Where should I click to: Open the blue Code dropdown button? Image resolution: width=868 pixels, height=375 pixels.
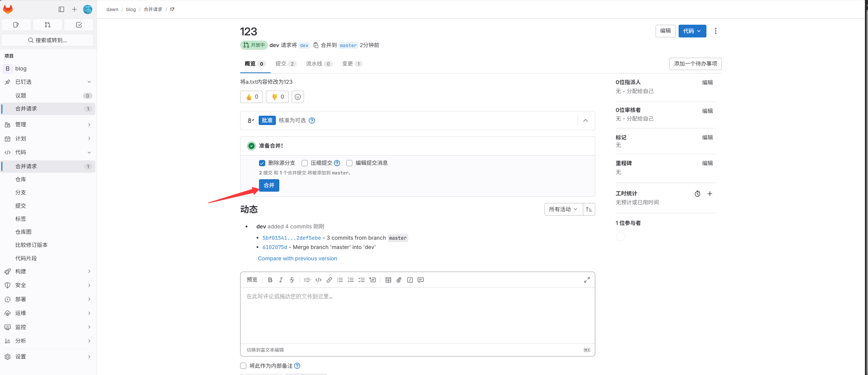(692, 31)
